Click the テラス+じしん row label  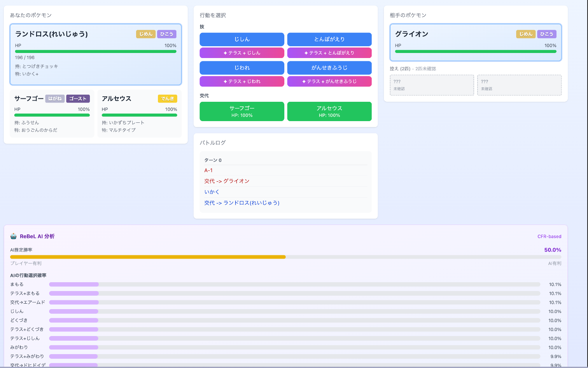tap(25, 339)
